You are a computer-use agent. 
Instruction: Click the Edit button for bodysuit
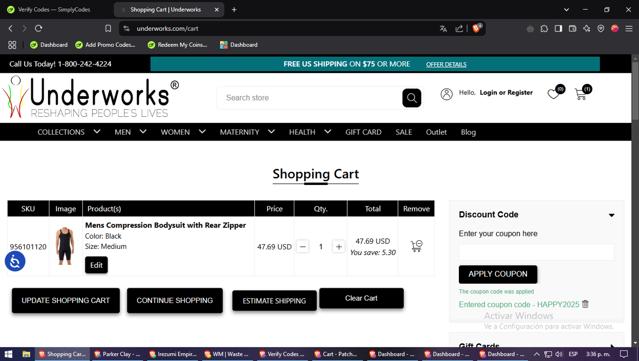click(96, 265)
